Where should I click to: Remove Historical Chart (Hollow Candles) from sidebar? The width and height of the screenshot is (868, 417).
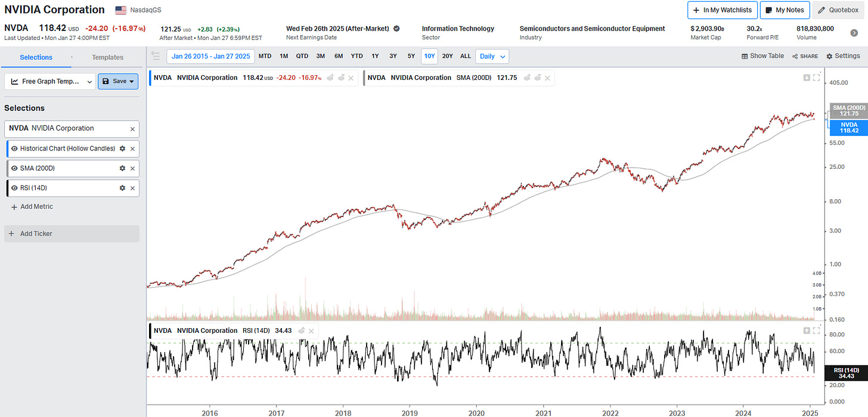[x=132, y=149]
